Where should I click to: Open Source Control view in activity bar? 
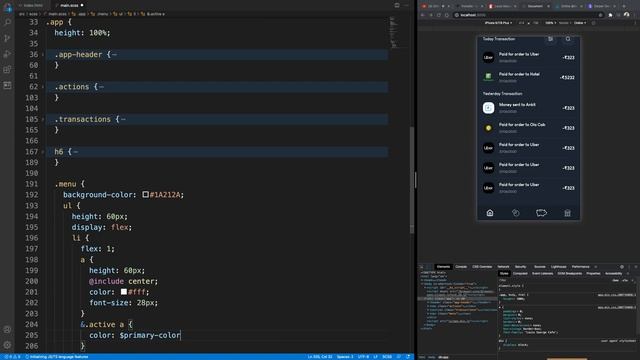point(7,38)
